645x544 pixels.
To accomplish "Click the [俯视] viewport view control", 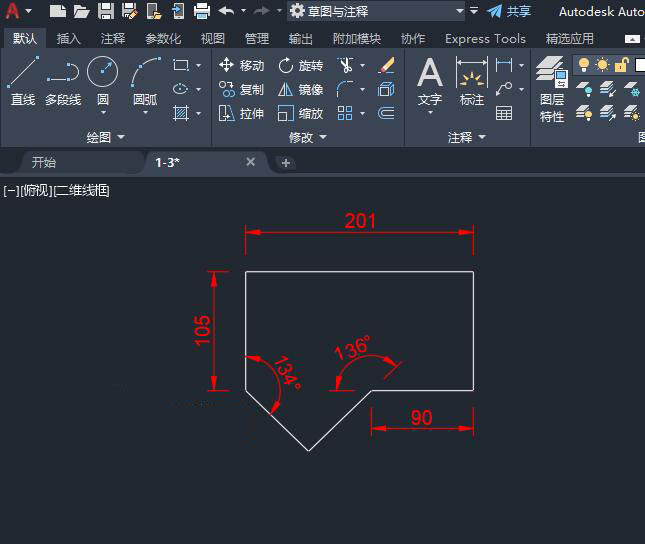I will point(36,191).
